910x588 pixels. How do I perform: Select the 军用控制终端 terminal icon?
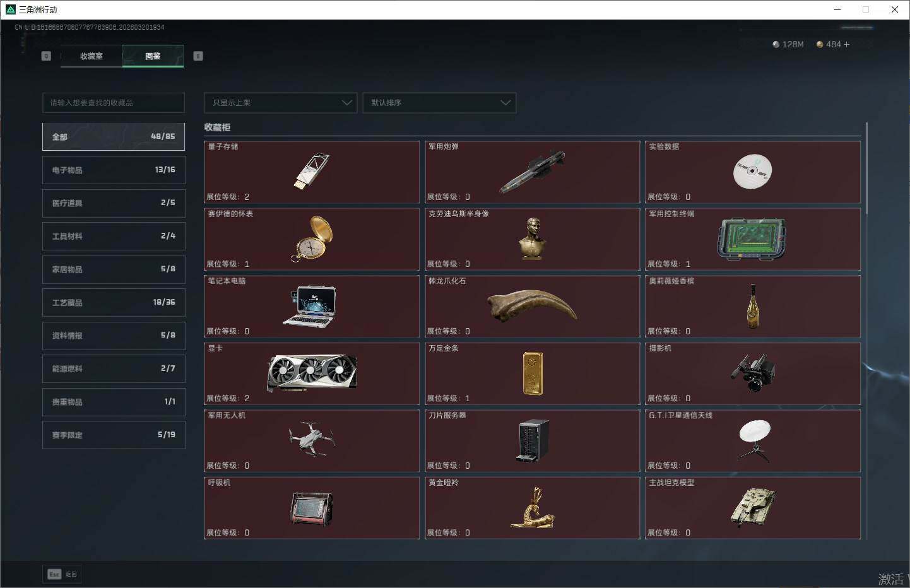tap(752, 239)
